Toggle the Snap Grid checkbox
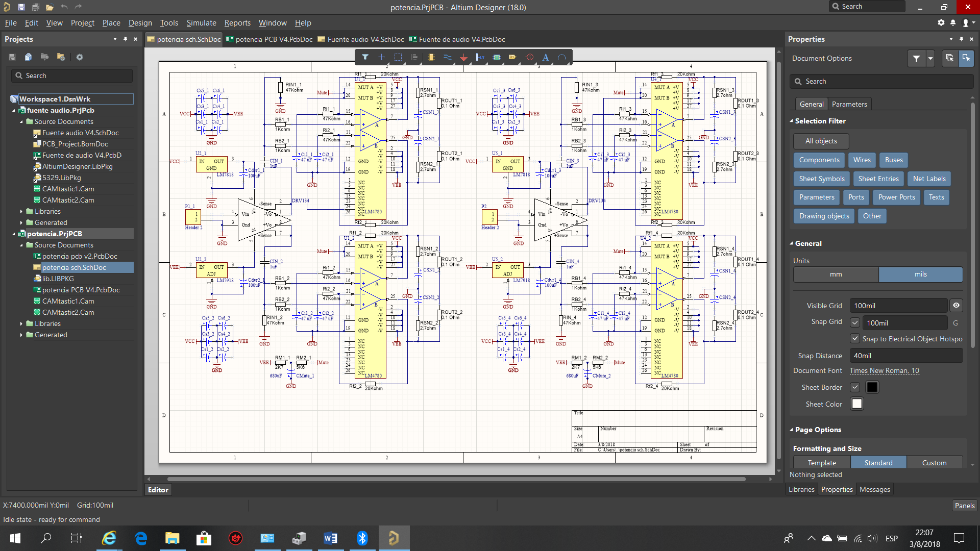980x551 pixels. (x=855, y=322)
